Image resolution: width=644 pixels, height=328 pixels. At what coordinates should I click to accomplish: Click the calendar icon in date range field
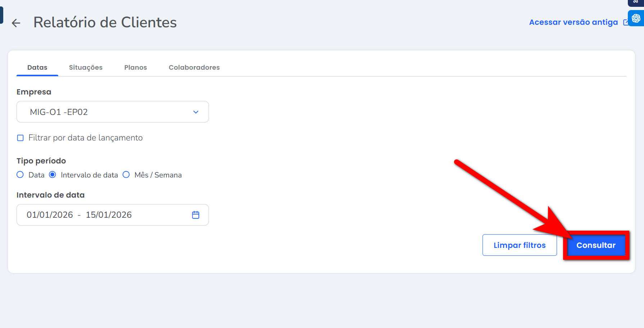196,215
